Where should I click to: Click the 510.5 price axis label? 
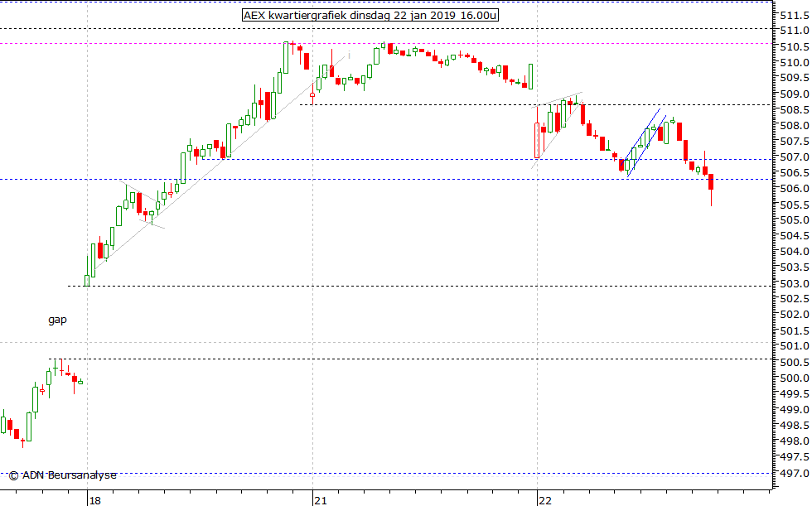coord(795,47)
